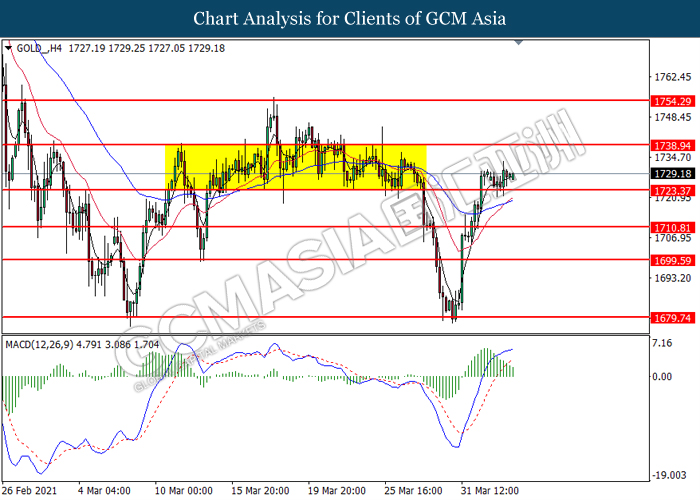Select the 1723.37 red level label
Screen dimensions: 700x500
(x=672, y=191)
